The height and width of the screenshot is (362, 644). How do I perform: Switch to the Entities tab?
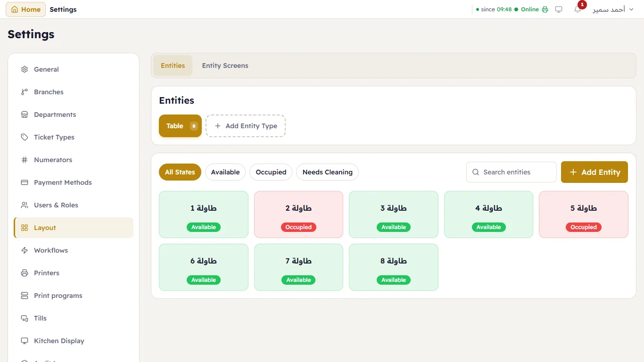[173, 66]
